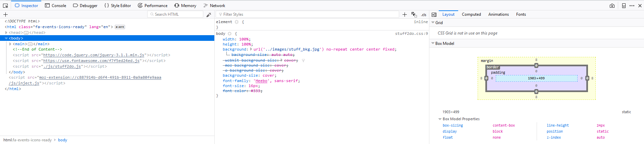Viewport: 644px width, 144px height.
Task: Switch to the Console tab
Action: click(x=56, y=6)
